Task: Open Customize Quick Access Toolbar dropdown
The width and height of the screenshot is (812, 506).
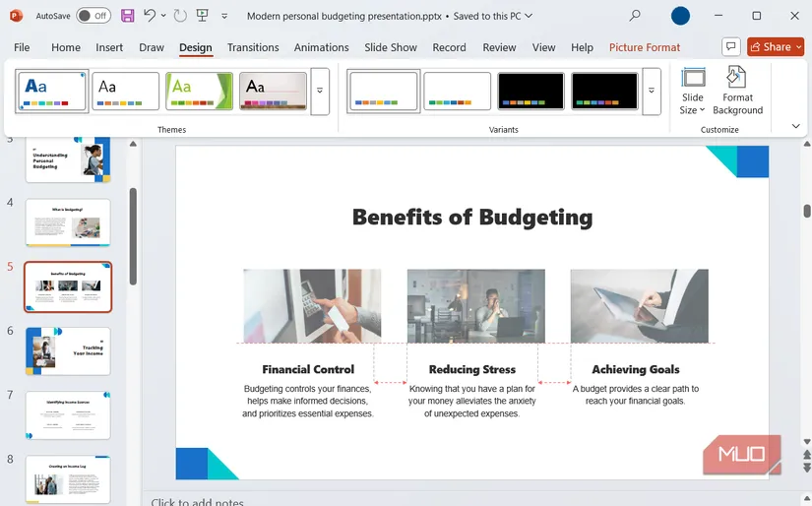Action: (224, 16)
